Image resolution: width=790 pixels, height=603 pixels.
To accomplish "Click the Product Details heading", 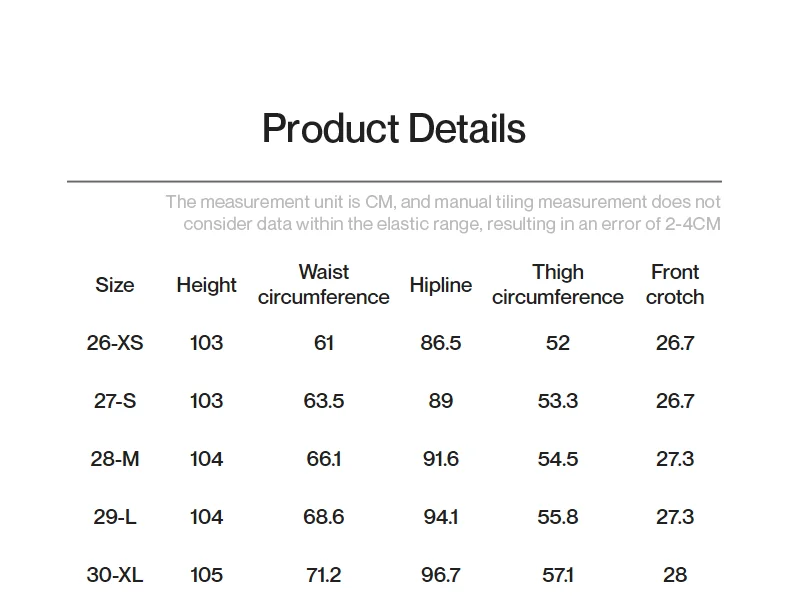I will pos(393,128).
